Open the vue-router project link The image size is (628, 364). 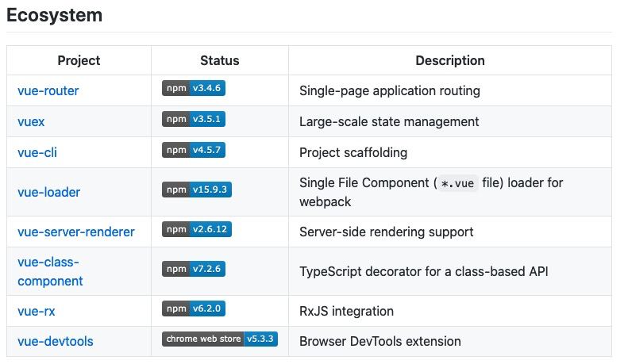coord(48,90)
